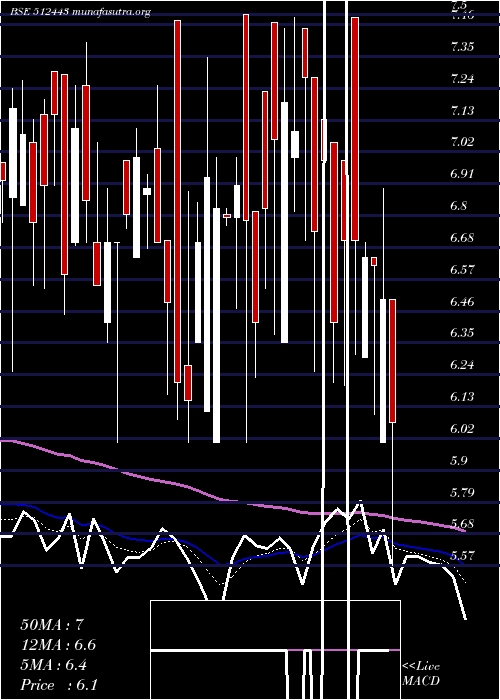Click the 6.13 price axis label
500x700 pixels.
pyautogui.click(x=463, y=396)
